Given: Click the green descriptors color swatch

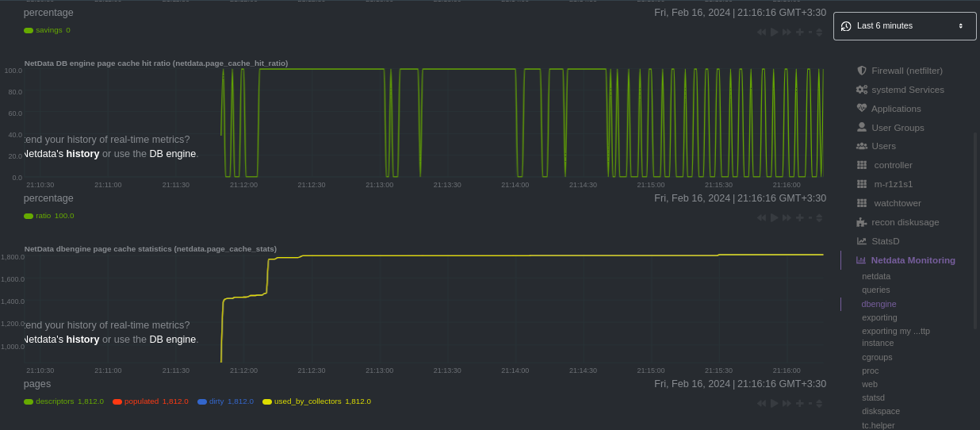Looking at the screenshot, I should coord(29,401).
